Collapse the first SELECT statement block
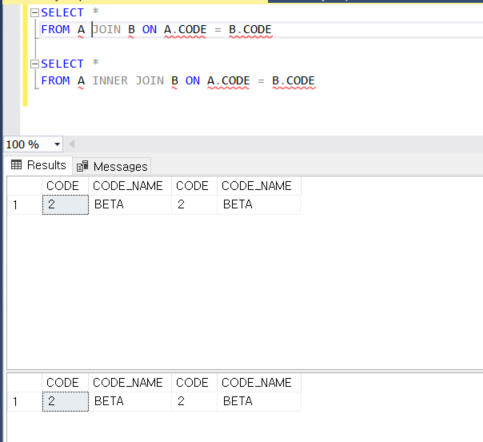Image resolution: width=483 pixels, height=442 pixels. point(34,13)
